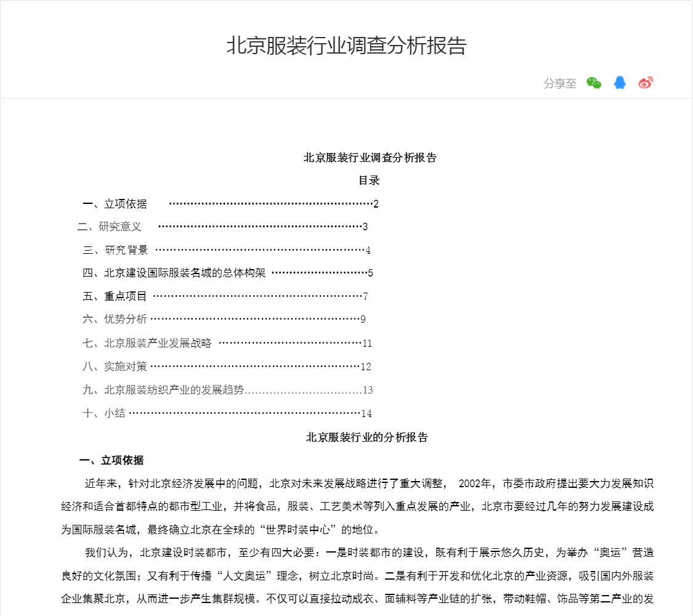This screenshot has height=616, width=693.
Task: Click the year 2002年 in the text
Action: point(475,484)
